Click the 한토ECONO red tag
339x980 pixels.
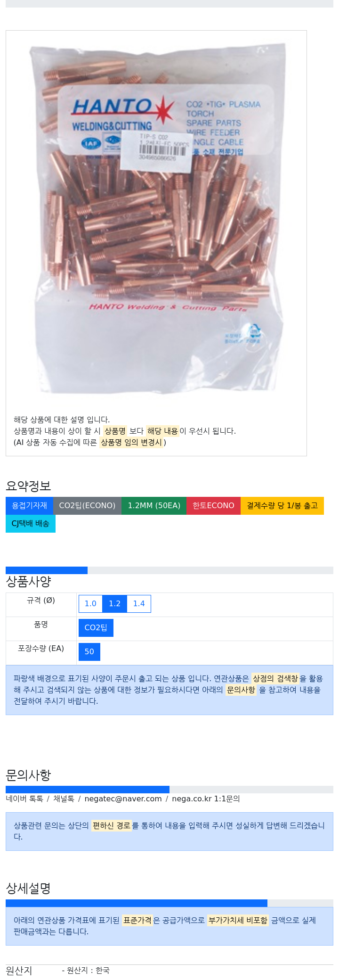click(x=213, y=505)
